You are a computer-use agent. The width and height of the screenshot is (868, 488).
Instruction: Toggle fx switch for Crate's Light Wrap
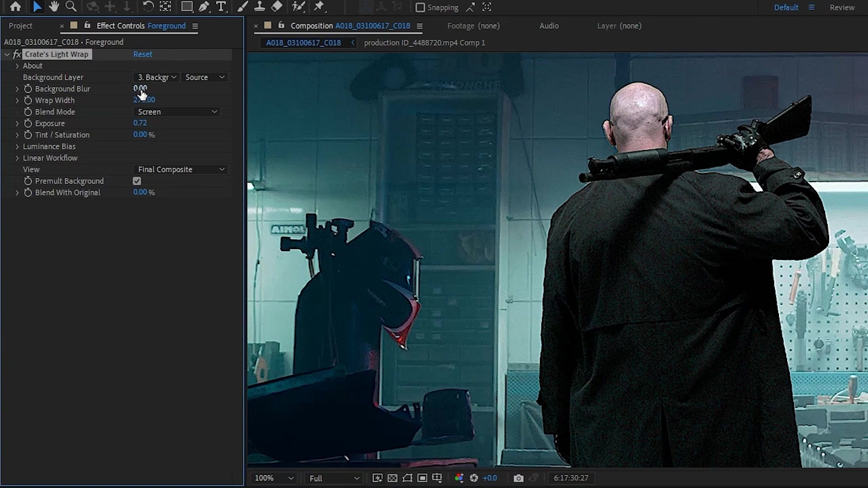[x=17, y=54]
